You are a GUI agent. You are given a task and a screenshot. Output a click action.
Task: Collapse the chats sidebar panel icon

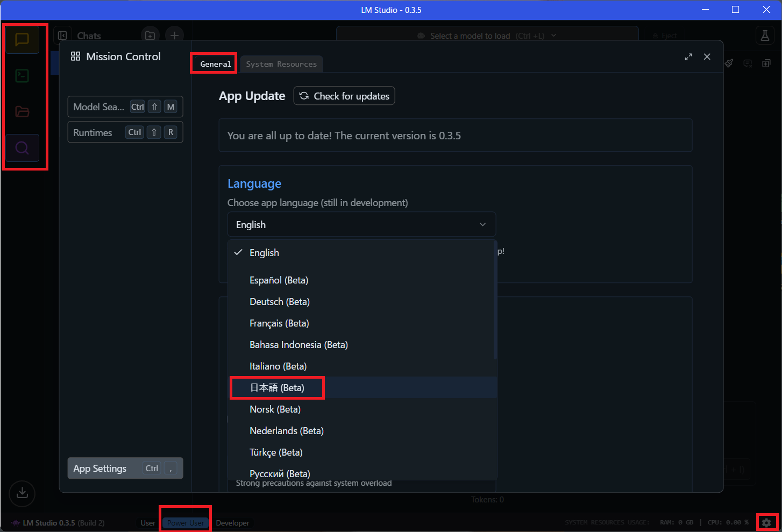pyautogui.click(x=62, y=36)
